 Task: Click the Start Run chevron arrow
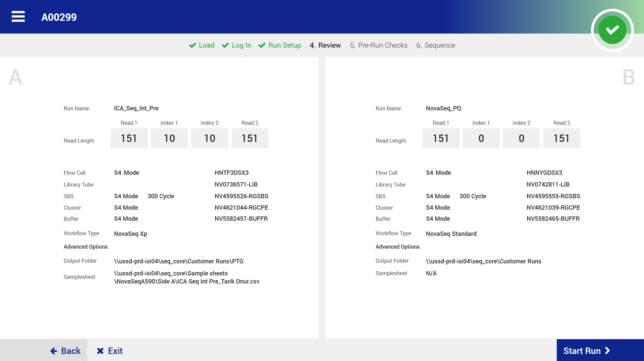607,351
